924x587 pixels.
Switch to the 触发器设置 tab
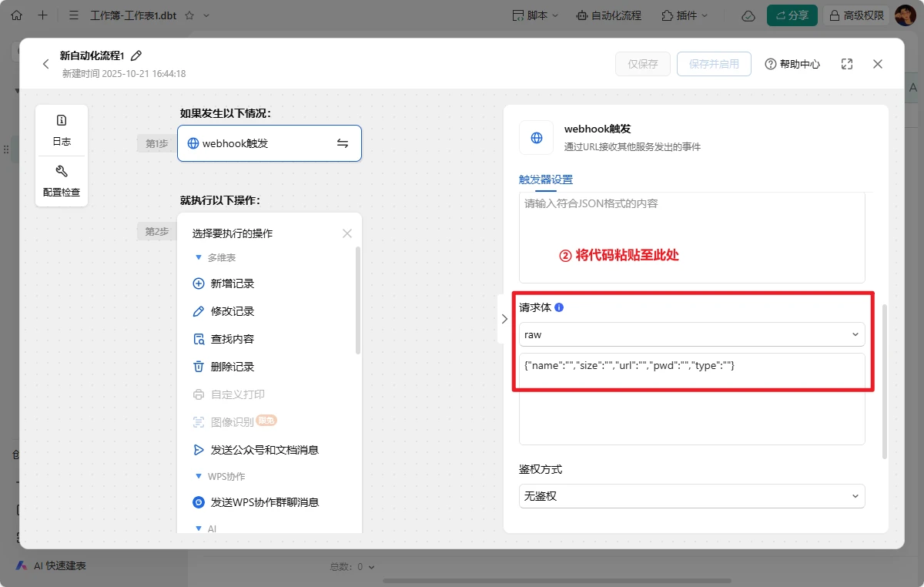click(x=546, y=179)
